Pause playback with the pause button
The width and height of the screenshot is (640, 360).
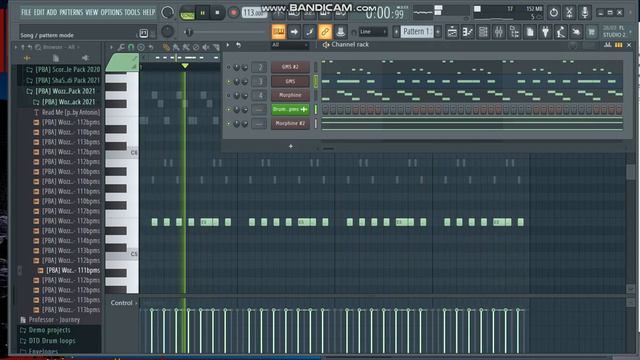202,13
